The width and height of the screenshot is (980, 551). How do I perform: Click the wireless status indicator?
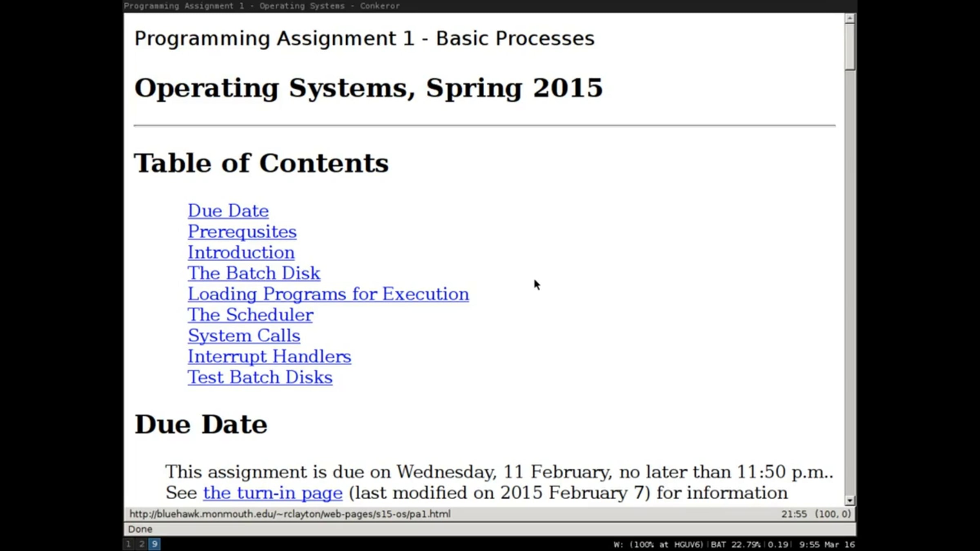point(658,544)
